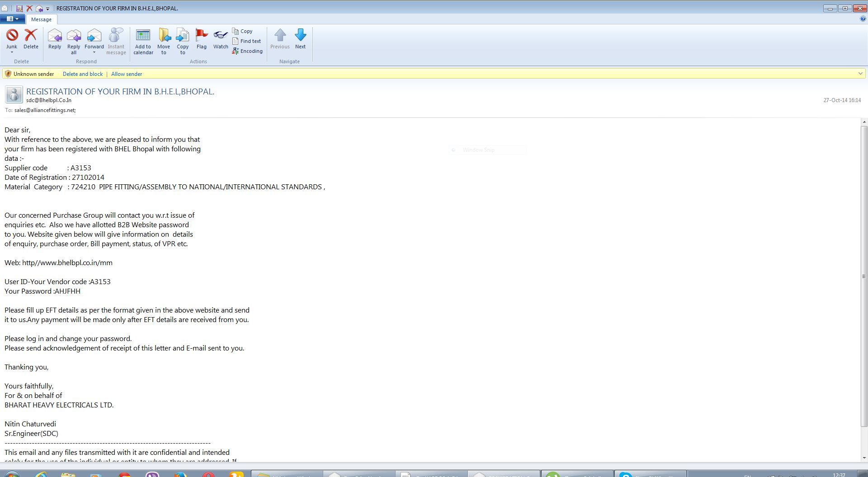
Task: Delete this email using the red X
Action: pyautogui.click(x=31, y=39)
